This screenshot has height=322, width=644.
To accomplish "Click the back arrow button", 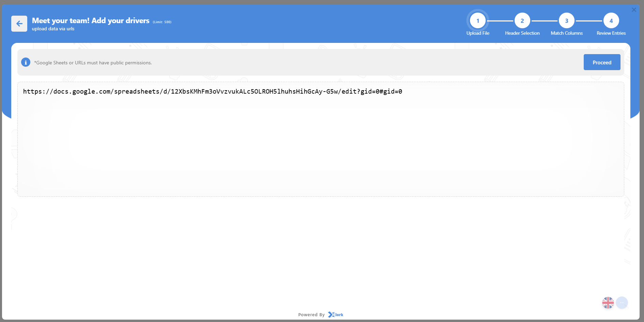I will [19, 23].
